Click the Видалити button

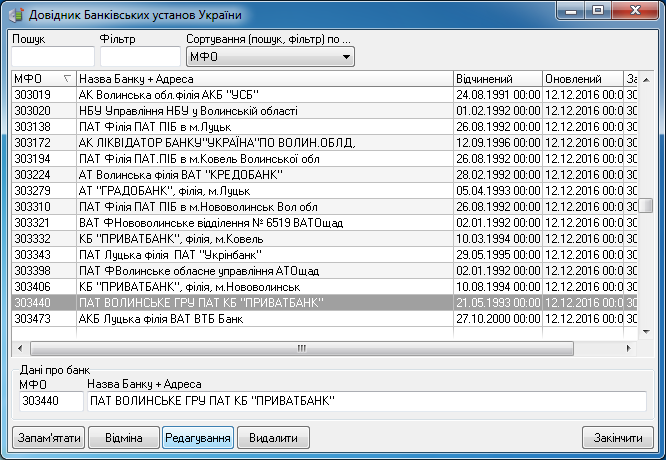(x=273, y=438)
